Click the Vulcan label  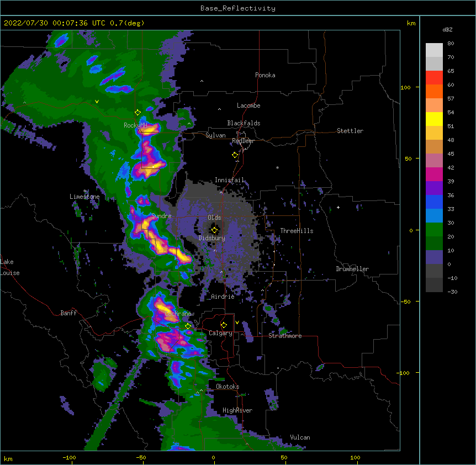[300, 437]
